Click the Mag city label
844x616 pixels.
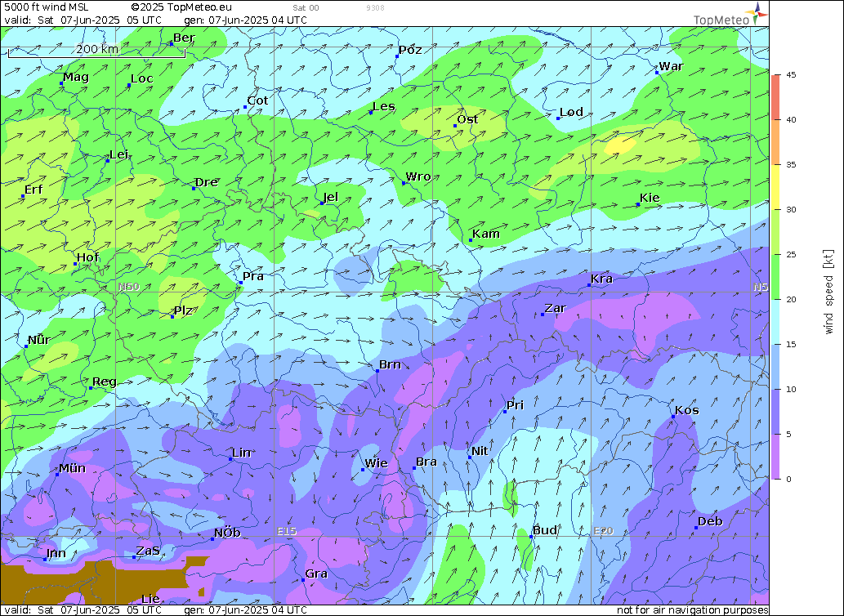click(x=76, y=77)
